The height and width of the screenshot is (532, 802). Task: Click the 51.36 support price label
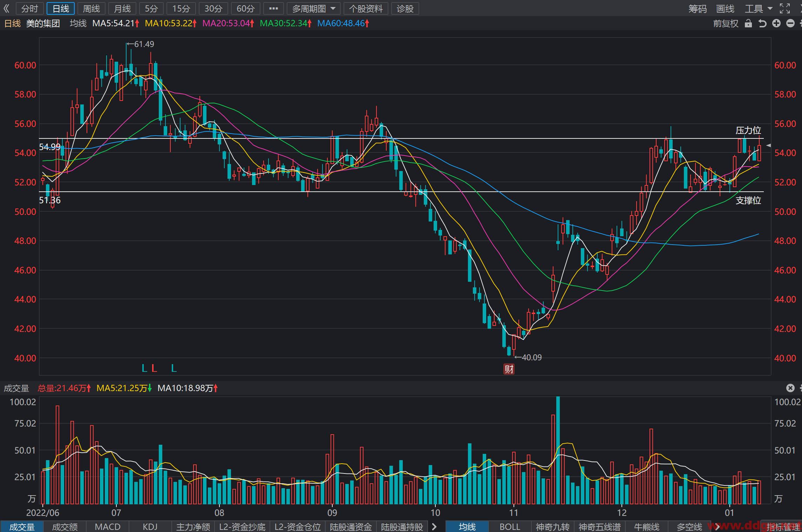coord(50,200)
